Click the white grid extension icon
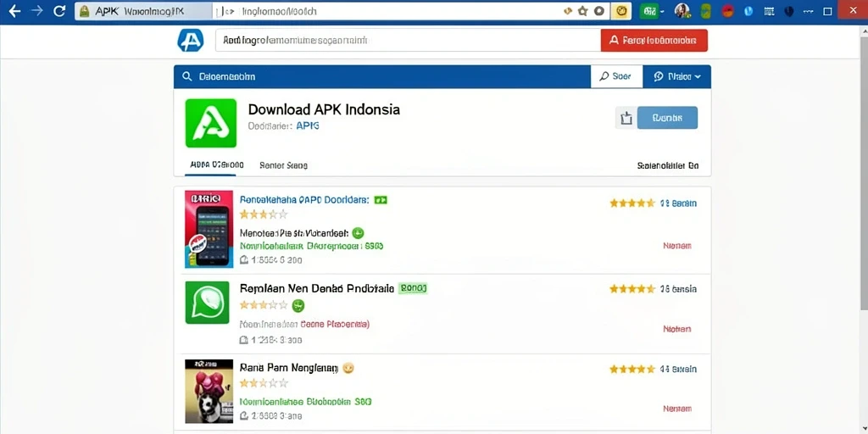 pyautogui.click(x=768, y=11)
